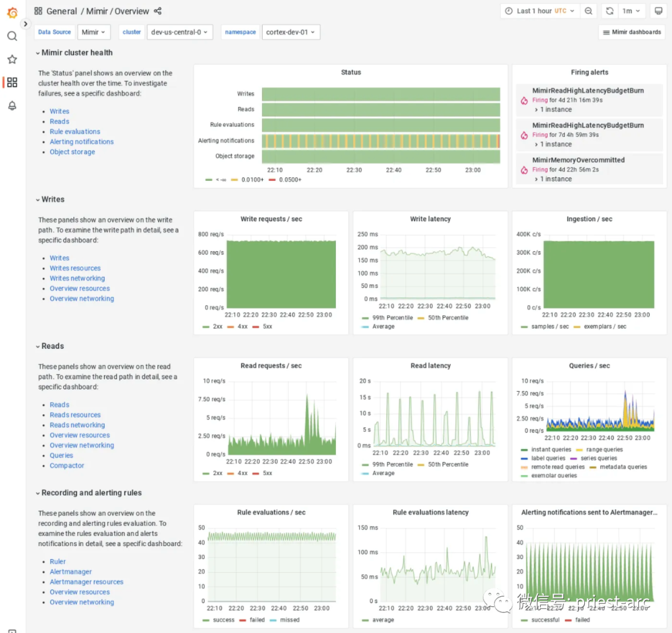Click the share dashboard icon
672x633 pixels.
click(157, 11)
